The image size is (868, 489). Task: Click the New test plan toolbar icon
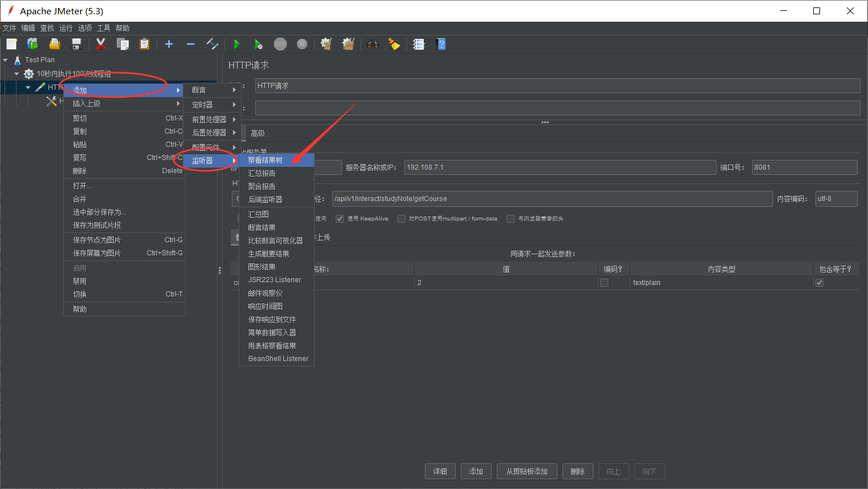(11, 44)
